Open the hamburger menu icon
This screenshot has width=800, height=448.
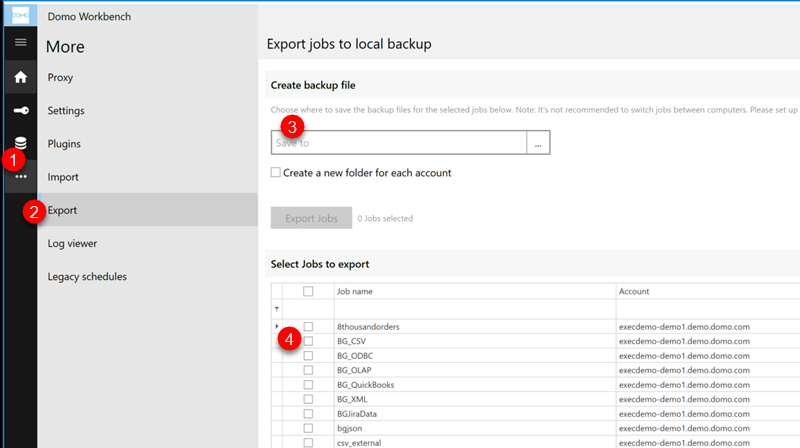click(20, 42)
